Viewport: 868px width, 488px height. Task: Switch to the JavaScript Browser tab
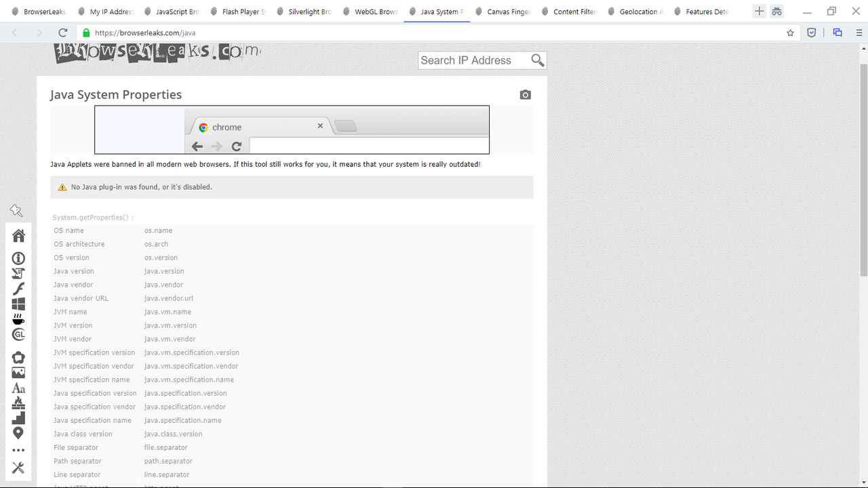(171, 12)
